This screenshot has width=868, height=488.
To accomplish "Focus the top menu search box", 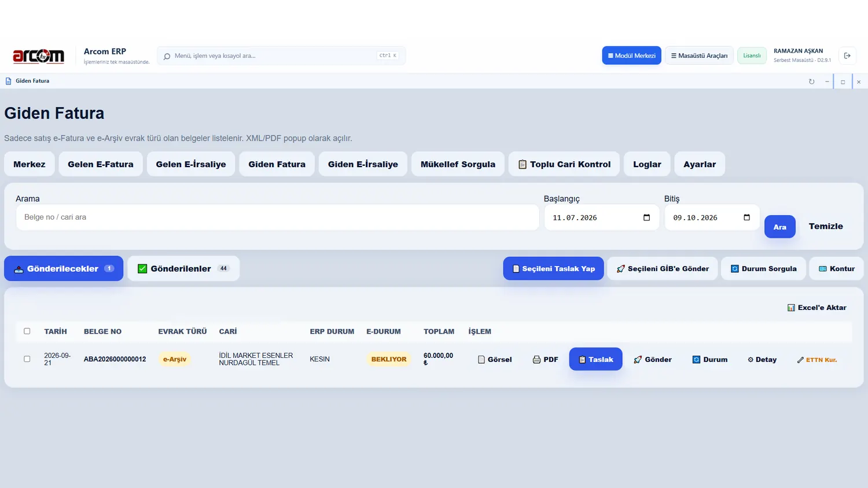I will (281, 56).
